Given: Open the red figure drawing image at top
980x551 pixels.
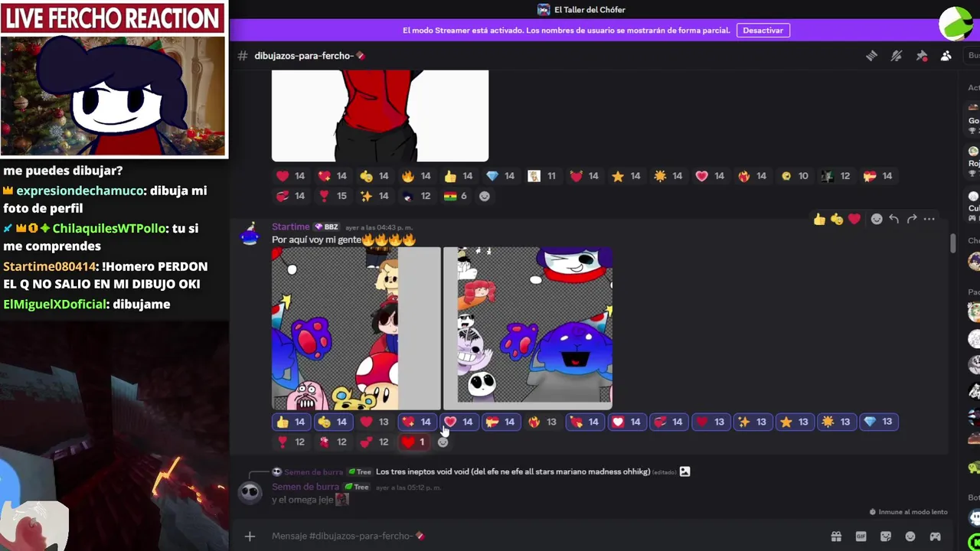Looking at the screenshot, I should pyautogui.click(x=380, y=116).
